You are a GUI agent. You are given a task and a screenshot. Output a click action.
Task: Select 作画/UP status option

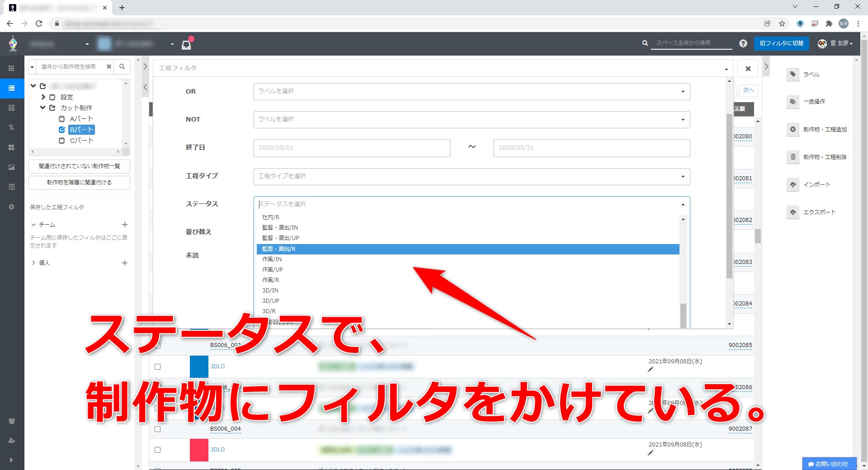[x=273, y=270]
